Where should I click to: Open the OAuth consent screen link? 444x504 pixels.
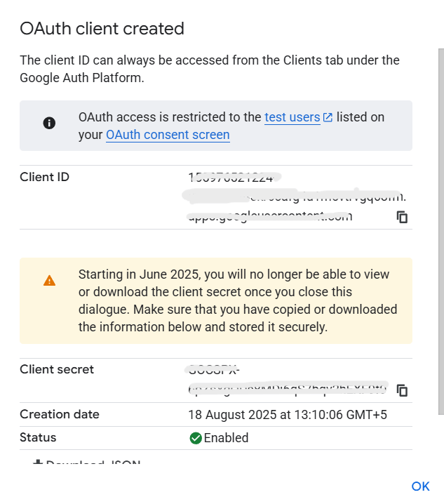[x=168, y=134]
